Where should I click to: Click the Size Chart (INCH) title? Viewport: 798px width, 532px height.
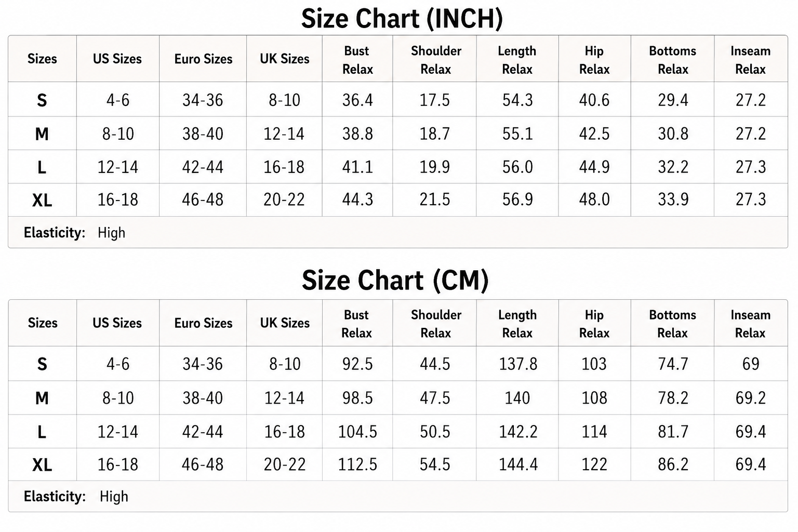coord(402,19)
